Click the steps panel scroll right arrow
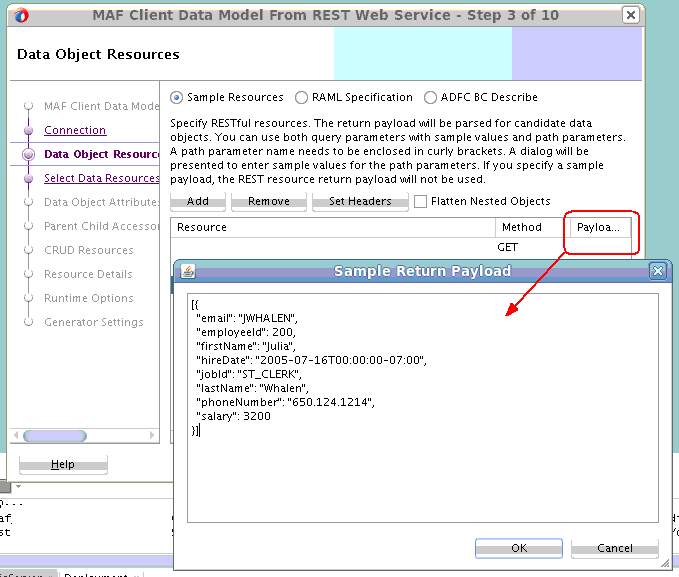This screenshot has height=577, width=679. (152, 435)
